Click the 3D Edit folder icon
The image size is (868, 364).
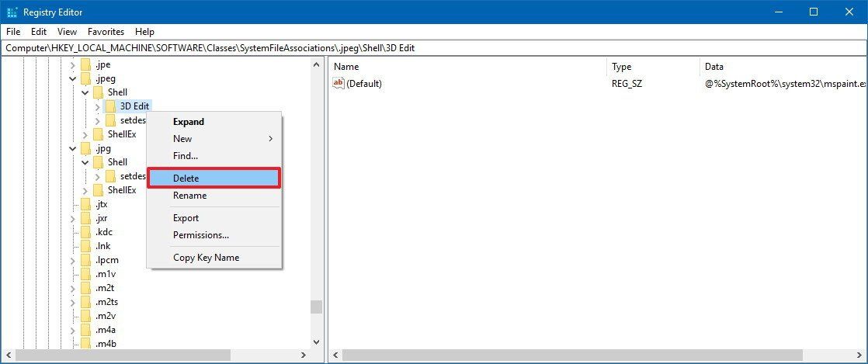coord(110,106)
